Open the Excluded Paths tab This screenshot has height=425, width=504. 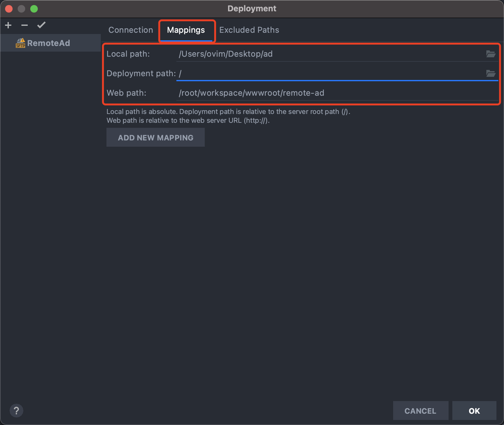pyautogui.click(x=249, y=30)
